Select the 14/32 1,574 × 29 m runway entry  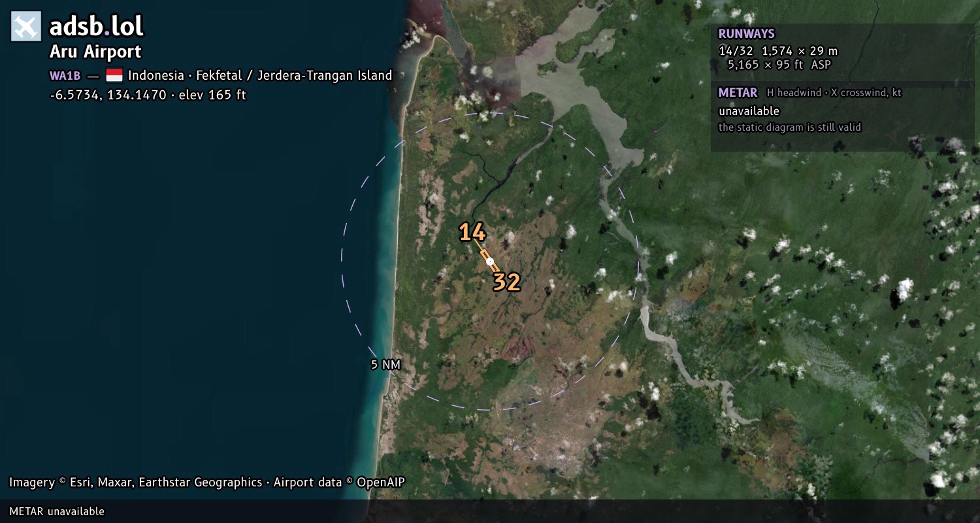[778, 51]
